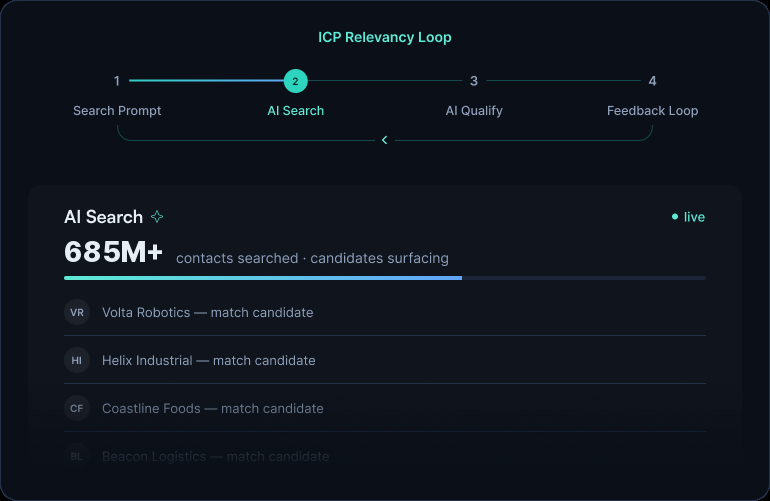The width and height of the screenshot is (770, 501).
Task: Select Coastline Foods match candidate row
Action: click(x=385, y=408)
